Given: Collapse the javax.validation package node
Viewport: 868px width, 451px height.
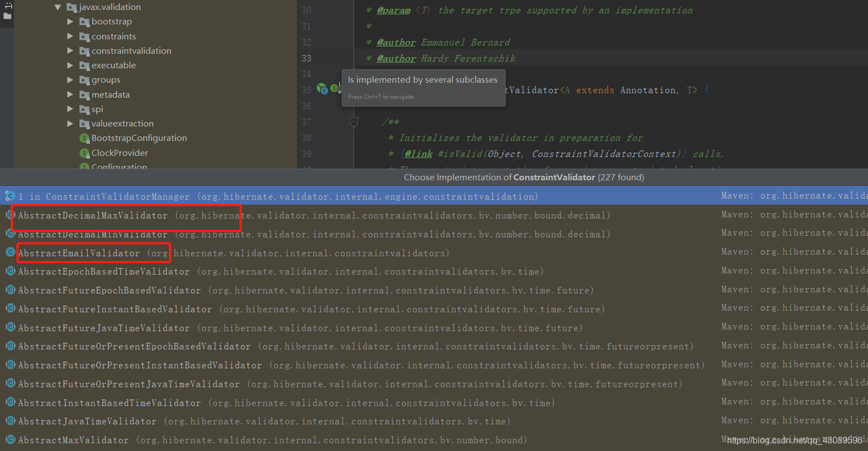Looking at the screenshot, I should point(58,7).
